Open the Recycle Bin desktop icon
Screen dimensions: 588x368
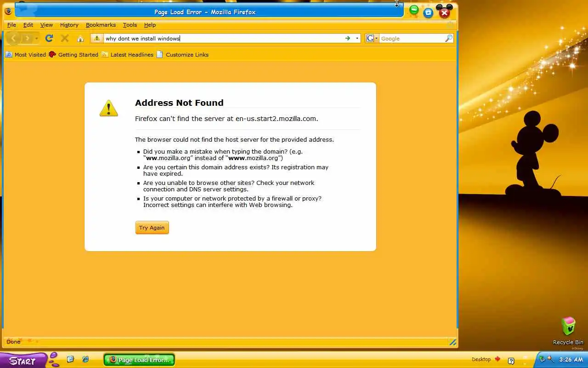click(x=568, y=331)
